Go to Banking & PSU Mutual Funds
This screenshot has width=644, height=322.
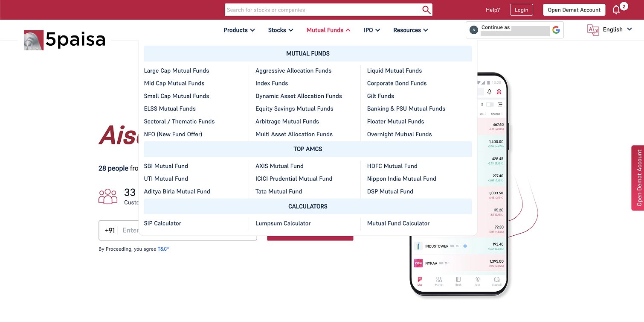click(406, 108)
